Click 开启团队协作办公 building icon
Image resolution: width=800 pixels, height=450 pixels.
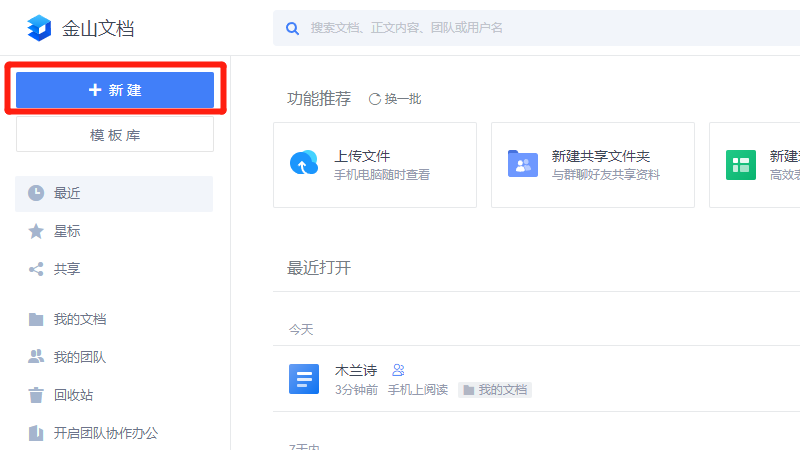(x=36, y=433)
